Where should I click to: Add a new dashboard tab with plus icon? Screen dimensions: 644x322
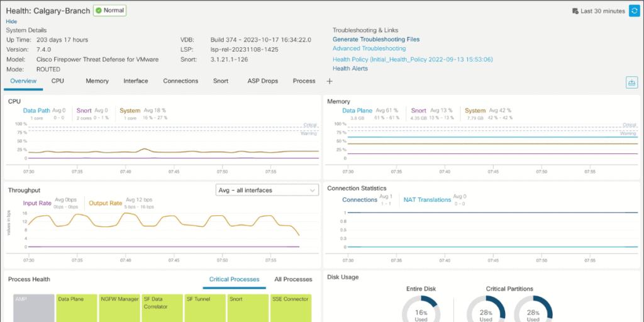330,81
